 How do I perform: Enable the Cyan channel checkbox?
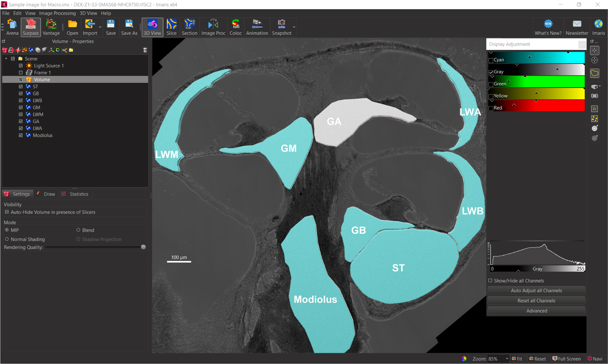pyautogui.click(x=491, y=60)
